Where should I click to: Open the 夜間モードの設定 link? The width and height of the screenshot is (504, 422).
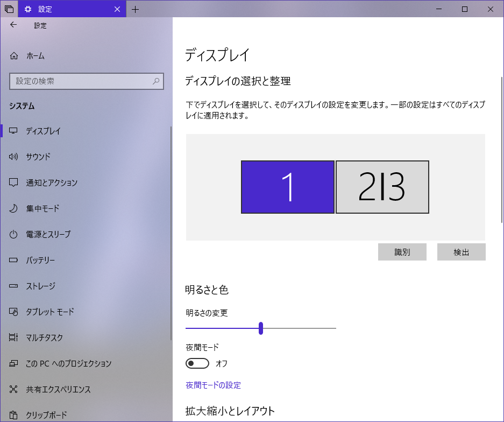click(x=213, y=385)
